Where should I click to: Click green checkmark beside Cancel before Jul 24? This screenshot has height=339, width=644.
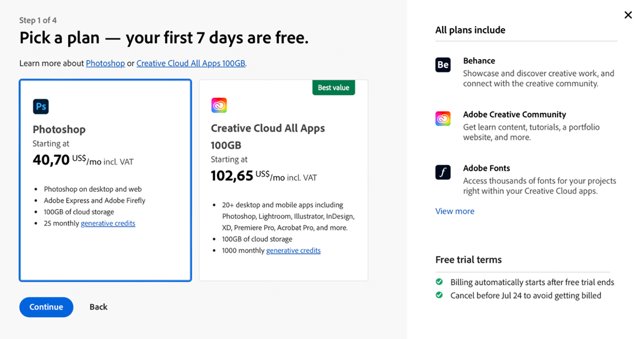click(x=439, y=295)
